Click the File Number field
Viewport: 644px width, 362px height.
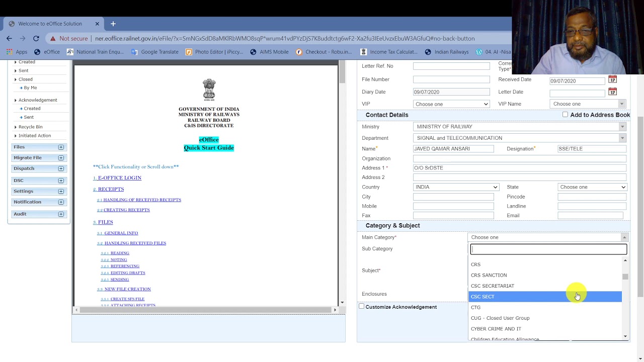pos(451,79)
